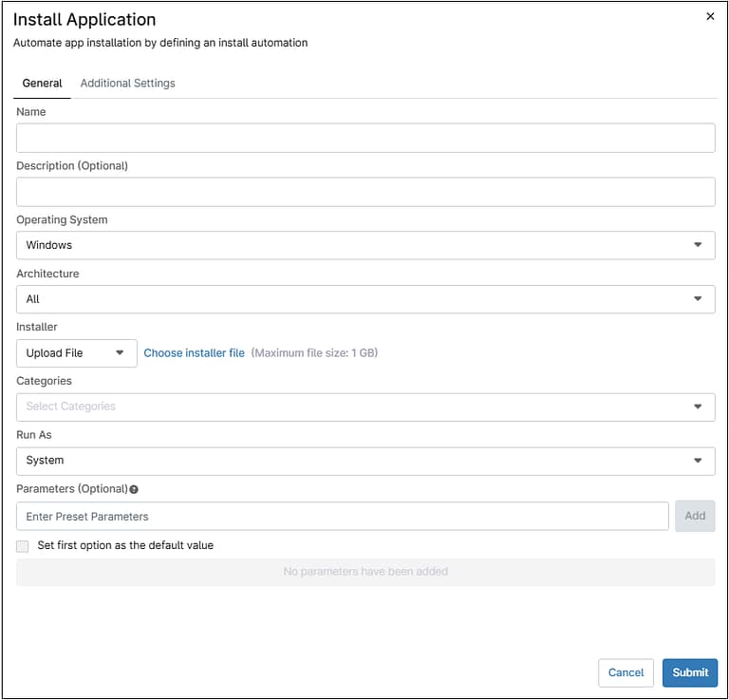Click the Enter Preset Parameters field
This screenshot has width=729, height=700.
point(342,517)
